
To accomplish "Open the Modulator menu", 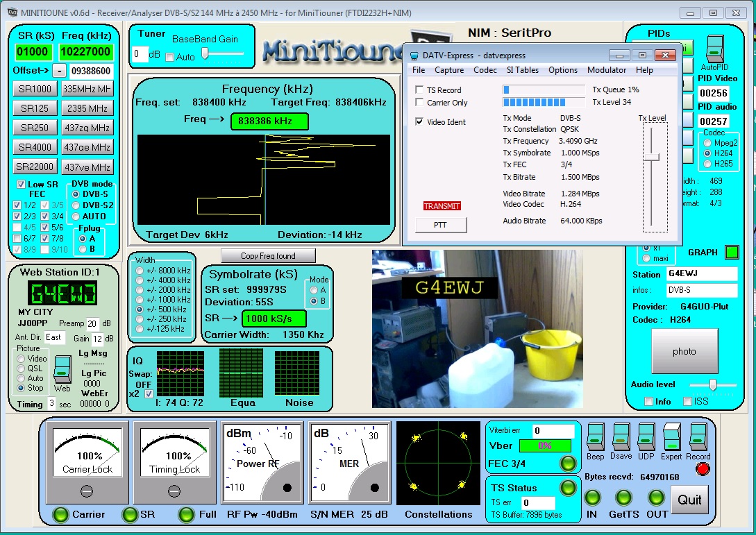I will [x=607, y=70].
